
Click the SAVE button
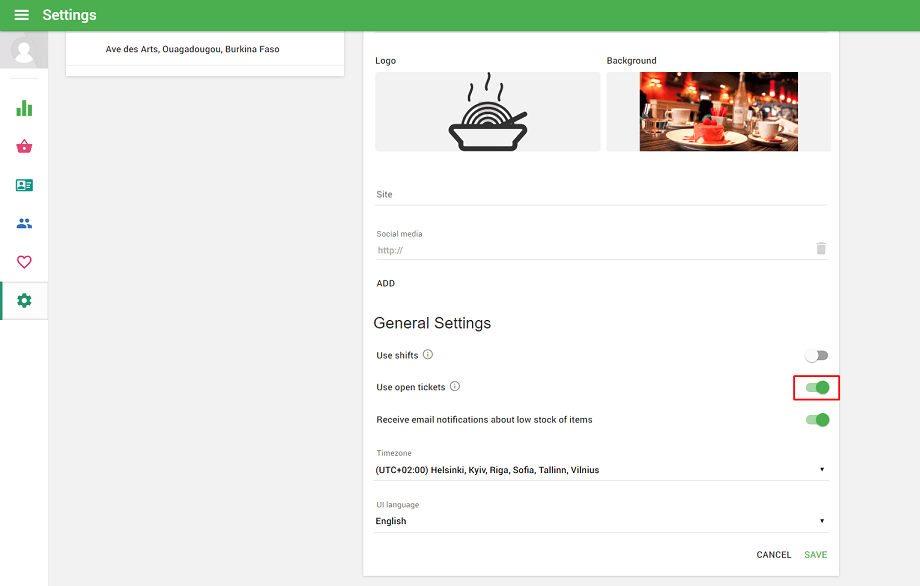[x=816, y=555]
